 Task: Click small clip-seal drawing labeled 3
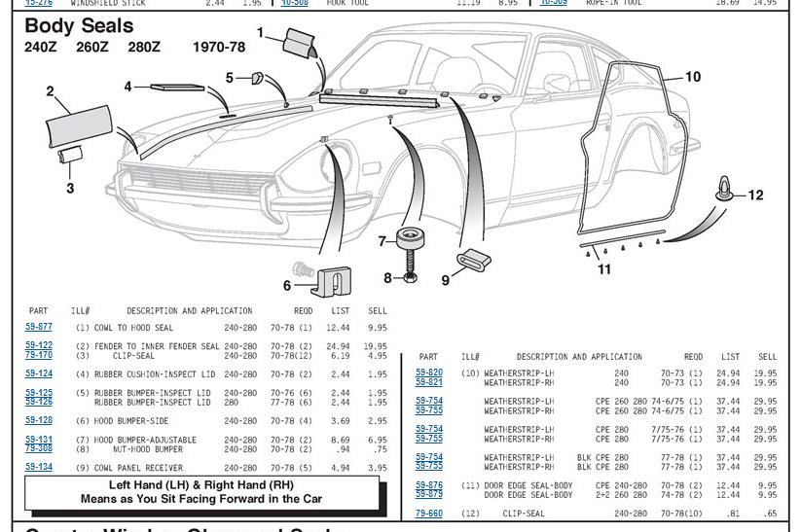pos(70,155)
